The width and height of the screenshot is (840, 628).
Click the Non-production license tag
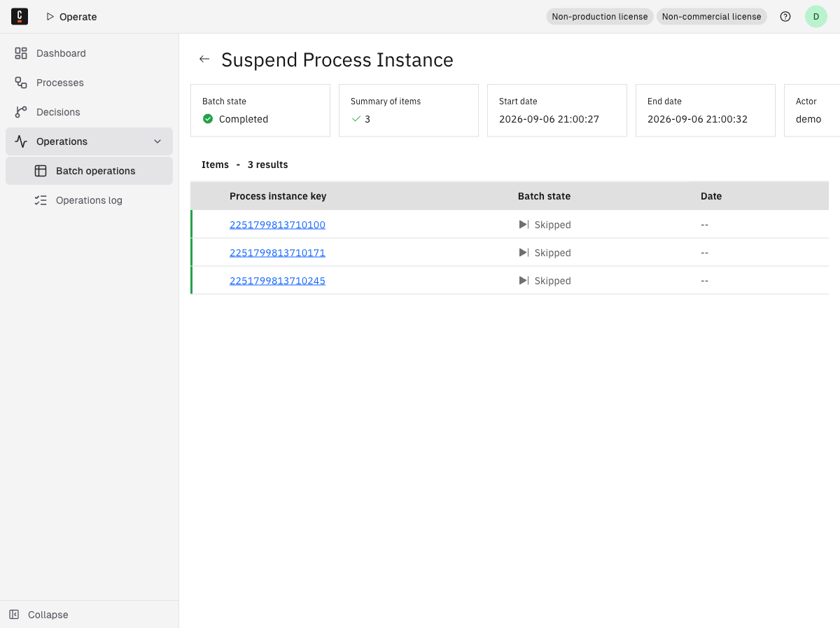(x=600, y=17)
